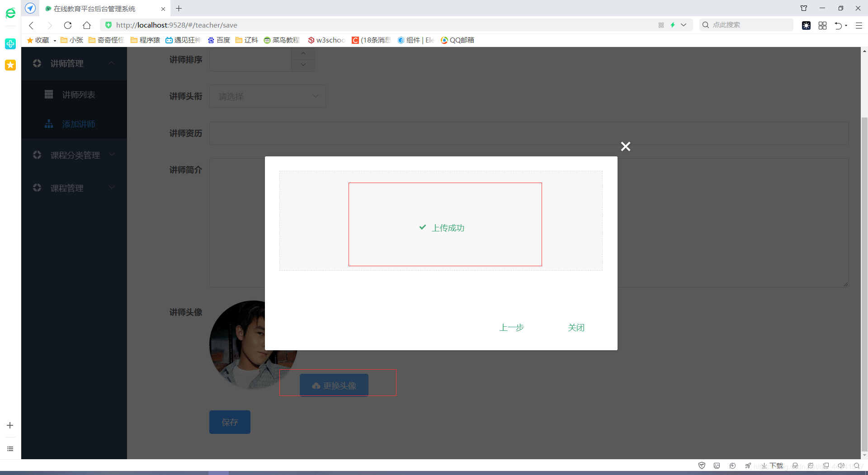Go to the browser home page icon
Image resolution: width=868 pixels, height=475 pixels.
point(87,25)
